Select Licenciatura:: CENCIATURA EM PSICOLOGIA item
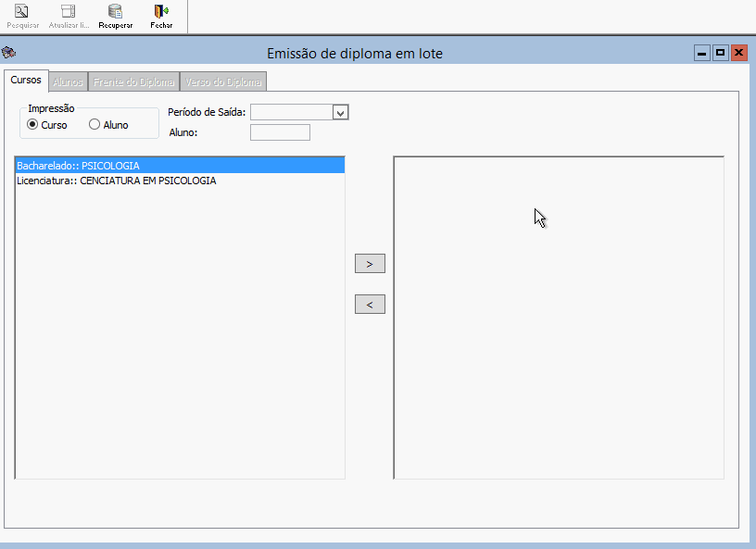 click(117, 181)
